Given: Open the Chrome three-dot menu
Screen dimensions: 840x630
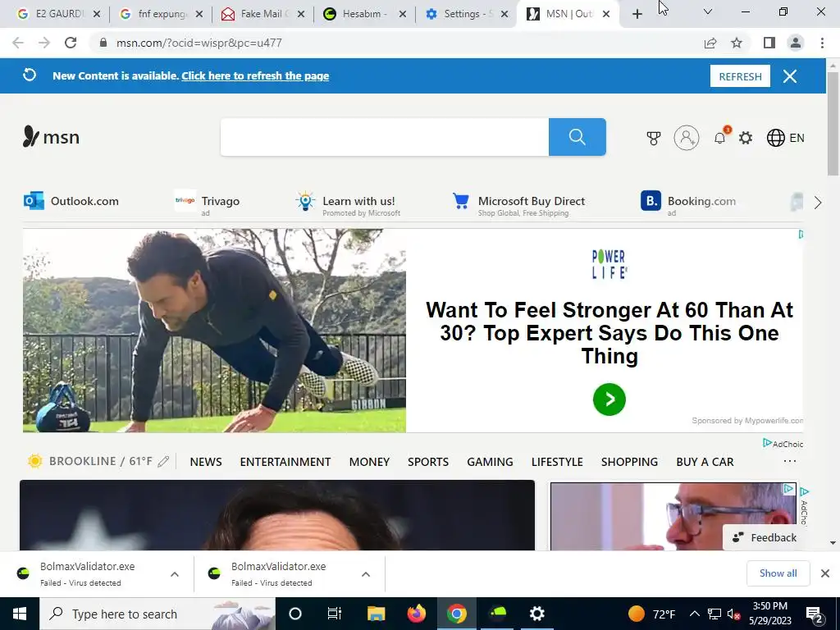Looking at the screenshot, I should click(822, 43).
